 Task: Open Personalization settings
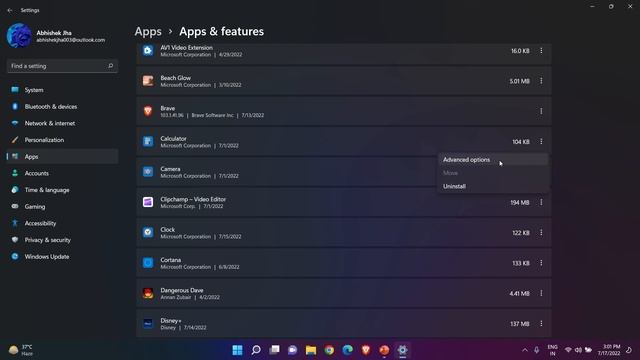(x=62, y=140)
